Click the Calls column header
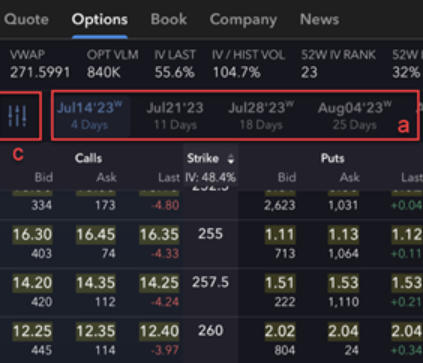Viewport: 423px width, 363px height. [88, 158]
